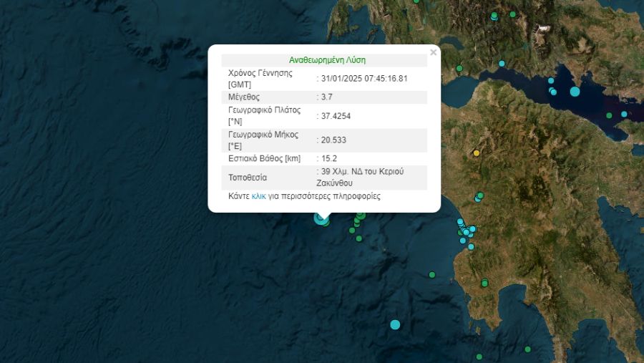Select the green marker partly hidden behind the big cyan marker
Image resolution: width=644 pixels, height=363 pixels.
coord(326,223)
